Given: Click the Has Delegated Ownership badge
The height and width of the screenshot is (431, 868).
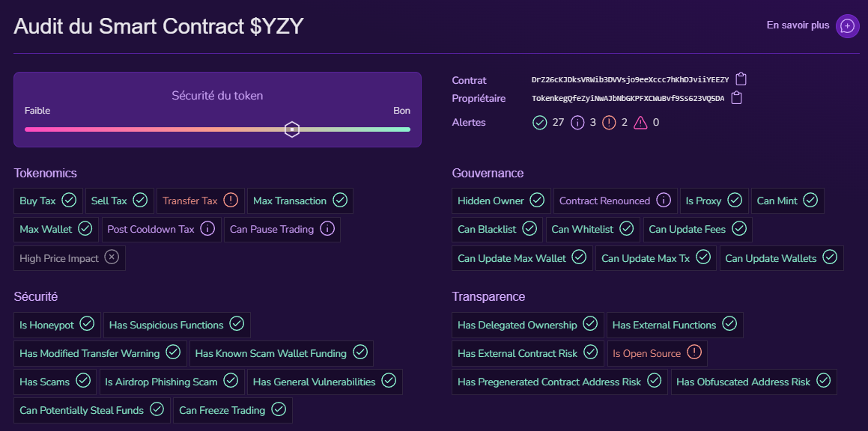Looking at the screenshot, I should click(527, 323).
